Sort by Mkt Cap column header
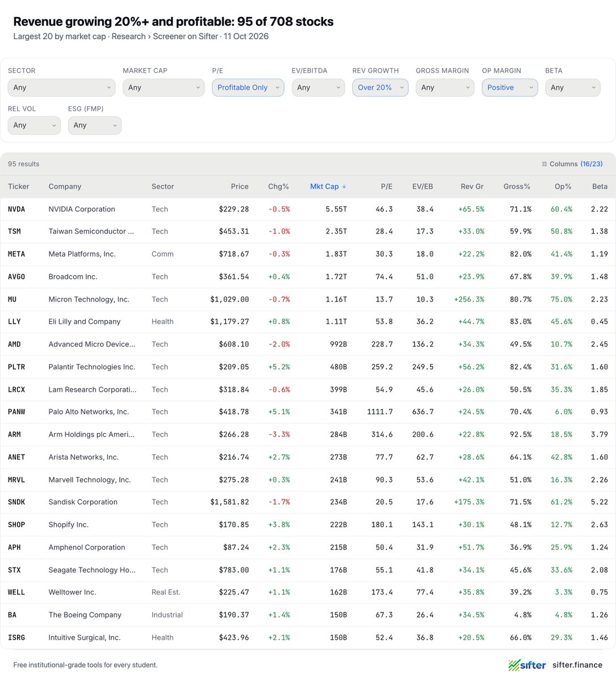 tap(328, 186)
